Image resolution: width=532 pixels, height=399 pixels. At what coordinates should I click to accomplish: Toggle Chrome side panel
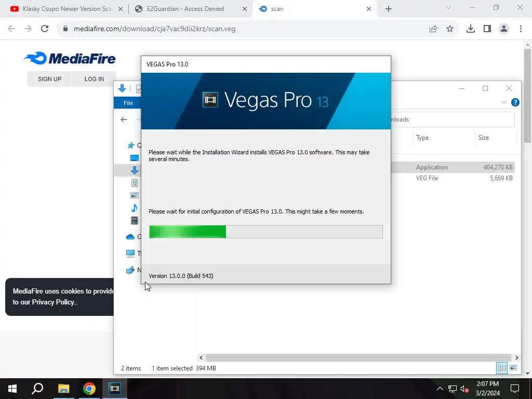(x=487, y=29)
